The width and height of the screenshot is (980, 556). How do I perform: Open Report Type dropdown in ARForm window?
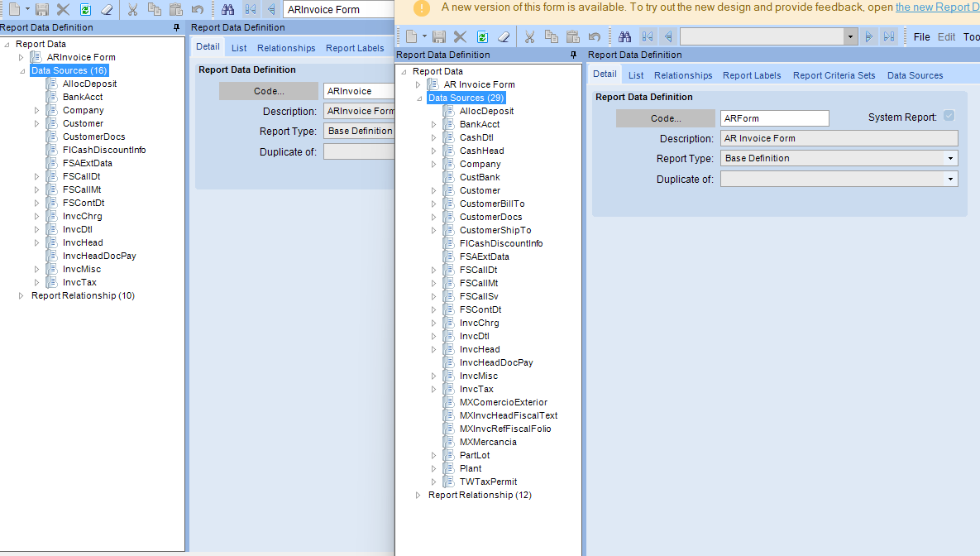[950, 158]
